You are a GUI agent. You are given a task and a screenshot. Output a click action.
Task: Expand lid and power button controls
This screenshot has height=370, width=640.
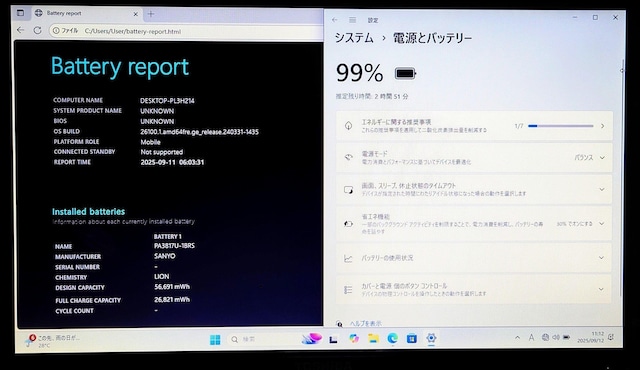pyautogui.click(x=474, y=289)
